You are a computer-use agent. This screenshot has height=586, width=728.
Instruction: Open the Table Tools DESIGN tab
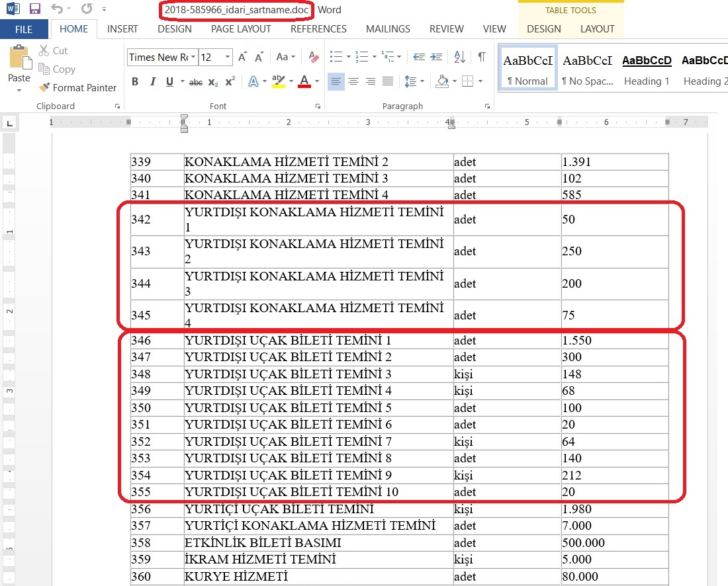[x=544, y=29]
